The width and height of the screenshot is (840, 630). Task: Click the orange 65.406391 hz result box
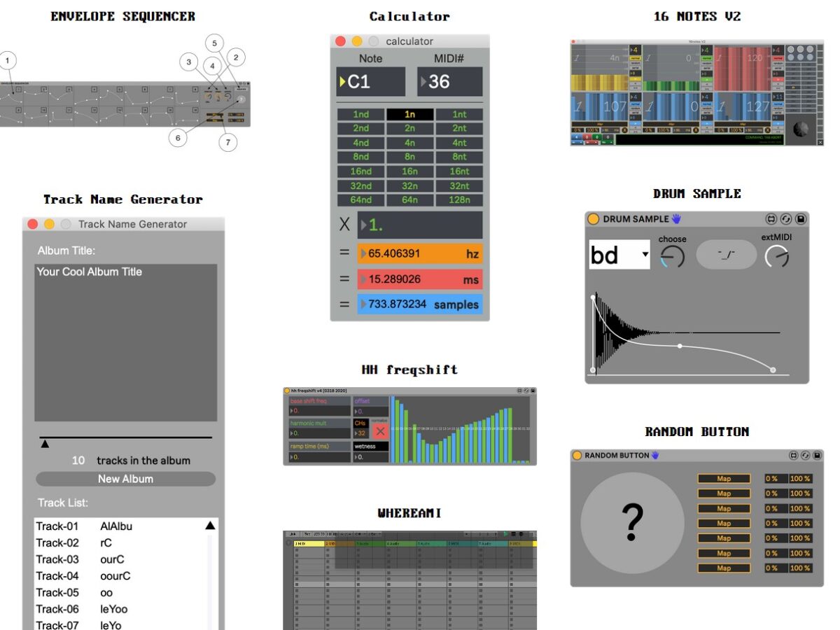420,253
